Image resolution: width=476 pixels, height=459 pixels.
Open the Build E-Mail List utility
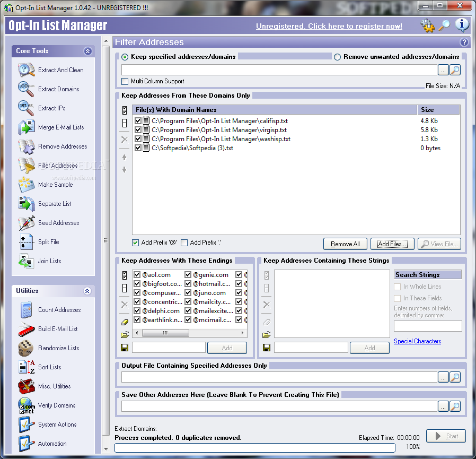click(48, 329)
